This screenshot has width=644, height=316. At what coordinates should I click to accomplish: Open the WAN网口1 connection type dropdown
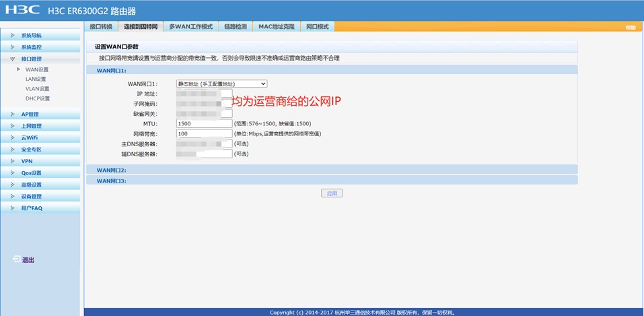(222, 84)
